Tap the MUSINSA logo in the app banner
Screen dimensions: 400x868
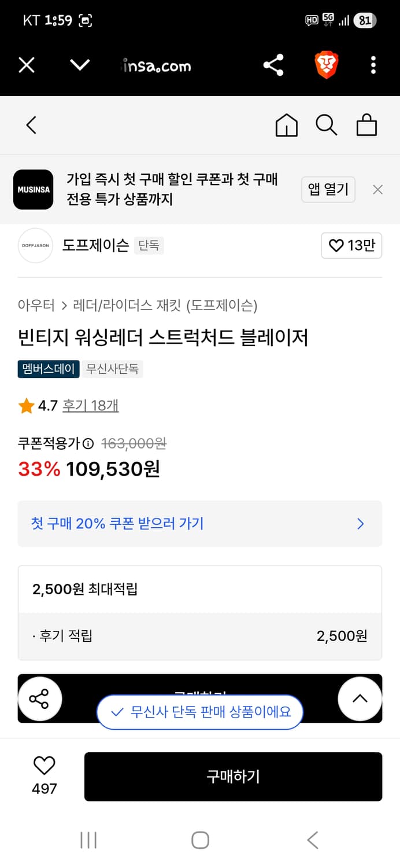33,189
